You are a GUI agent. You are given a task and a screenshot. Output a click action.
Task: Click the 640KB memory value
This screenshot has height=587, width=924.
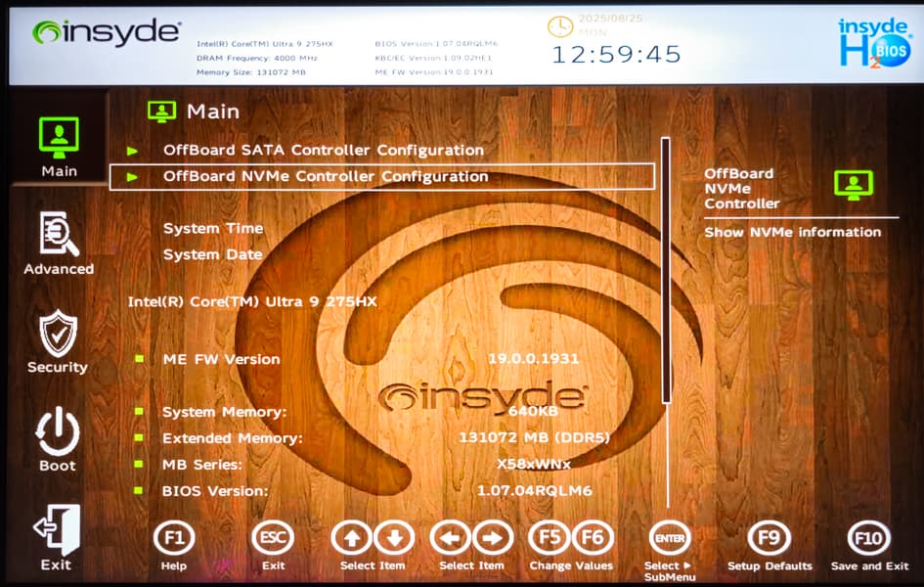tap(533, 411)
